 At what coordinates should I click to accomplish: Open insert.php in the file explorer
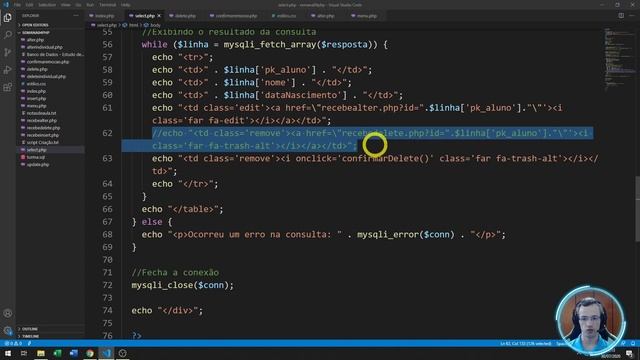coord(36,99)
